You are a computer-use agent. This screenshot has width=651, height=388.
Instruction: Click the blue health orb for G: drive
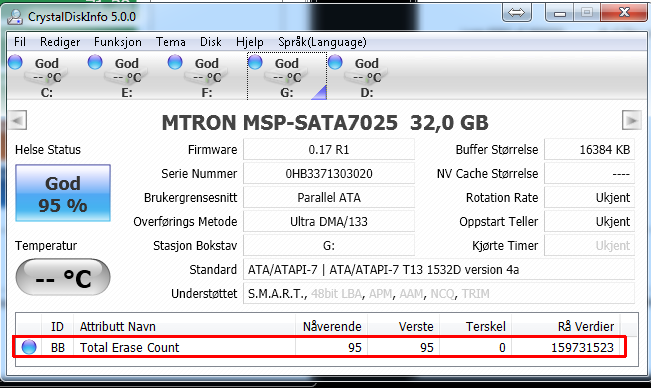[x=255, y=62]
